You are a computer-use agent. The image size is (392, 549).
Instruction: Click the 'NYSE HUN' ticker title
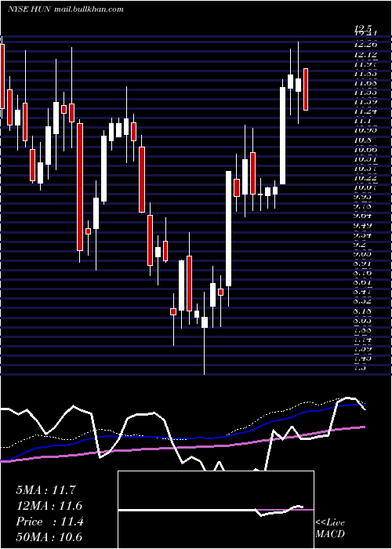[x=30, y=9]
